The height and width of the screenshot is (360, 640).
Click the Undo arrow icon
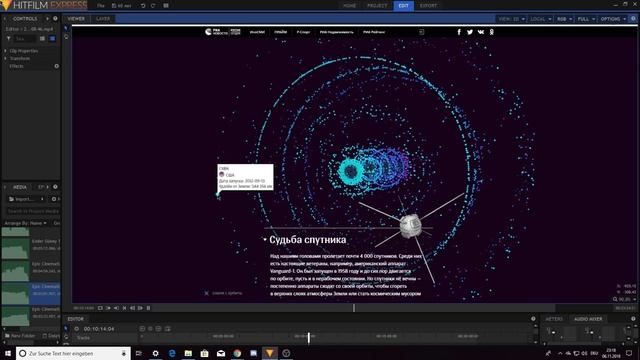[143, 6]
